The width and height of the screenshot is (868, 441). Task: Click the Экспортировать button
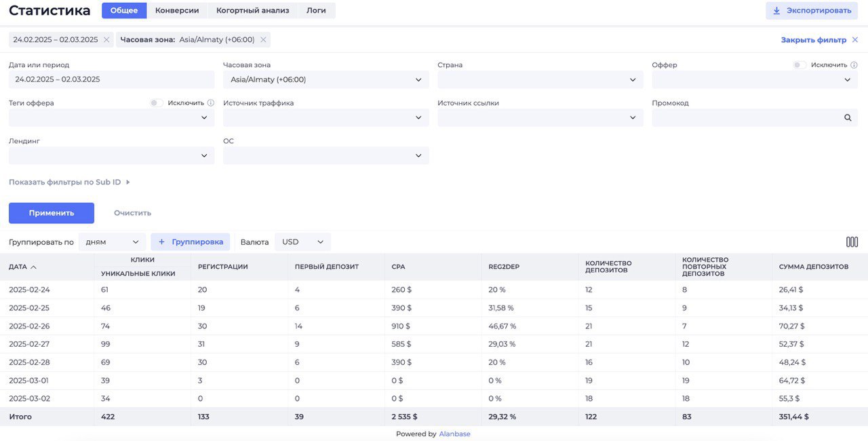point(812,11)
